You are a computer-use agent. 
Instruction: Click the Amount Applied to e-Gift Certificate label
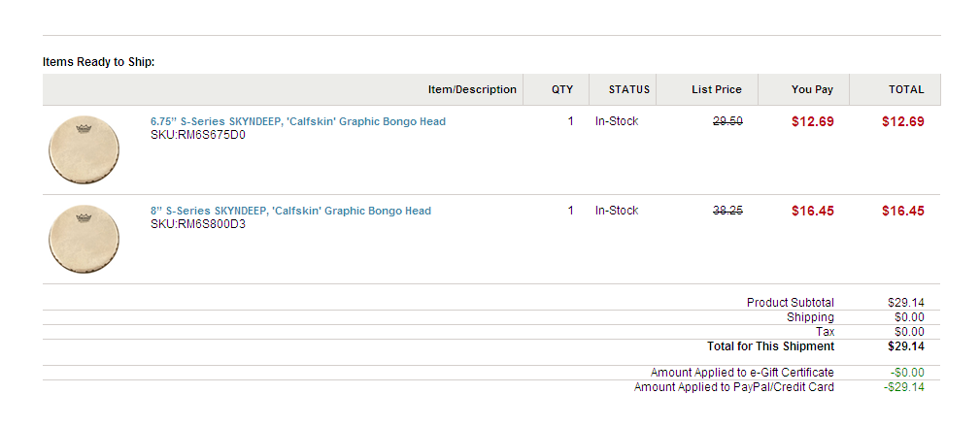[x=742, y=373]
